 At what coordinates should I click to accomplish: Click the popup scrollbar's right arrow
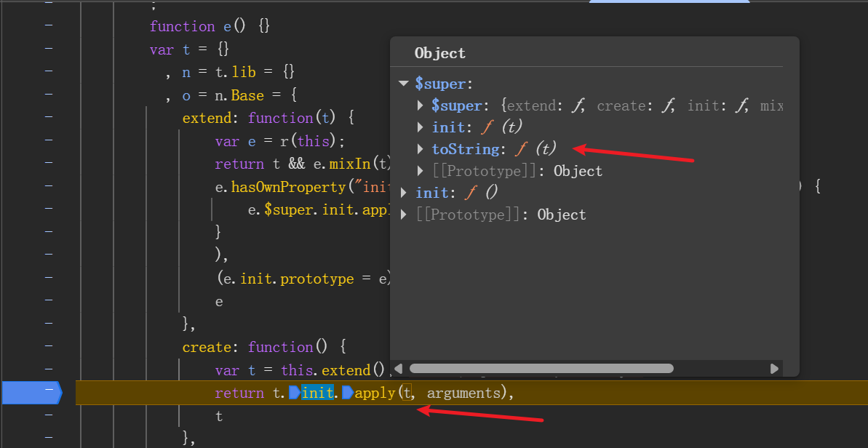tap(774, 369)
